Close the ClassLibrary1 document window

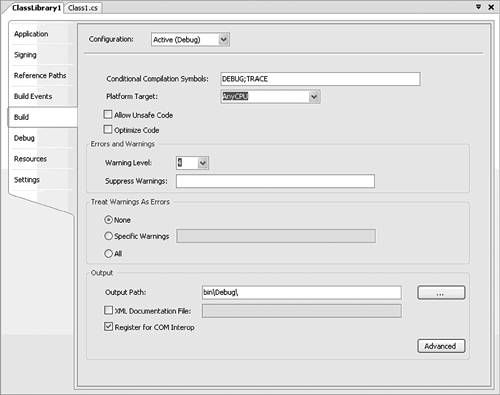491,7
